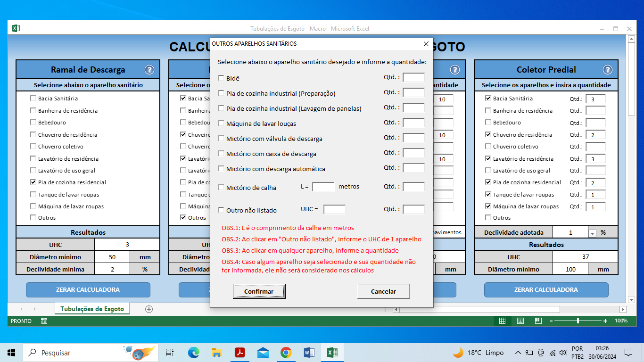
Task: Select the Outro não listado checkbox
Action: click(221, 210)
